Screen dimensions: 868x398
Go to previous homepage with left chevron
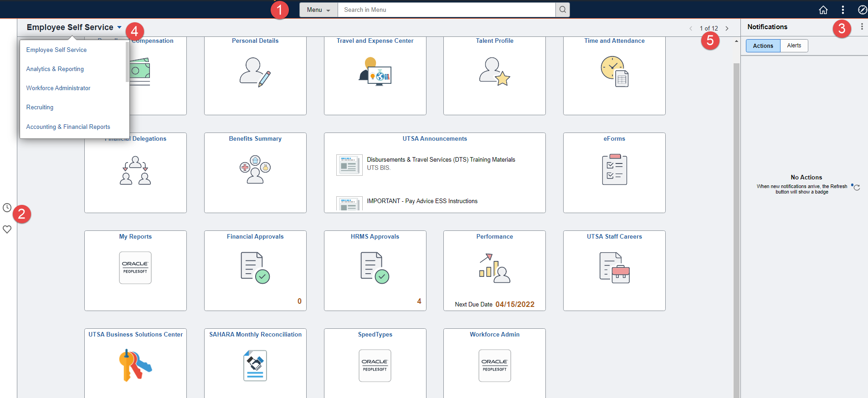tap(691, 28)
